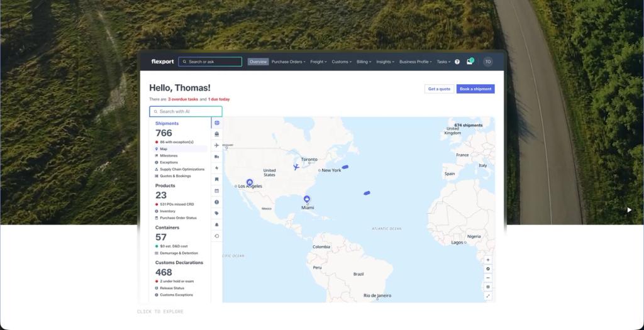Click the Shipments heading link
Viewport: 644px width, 330px height.
[x=167, y=124]
